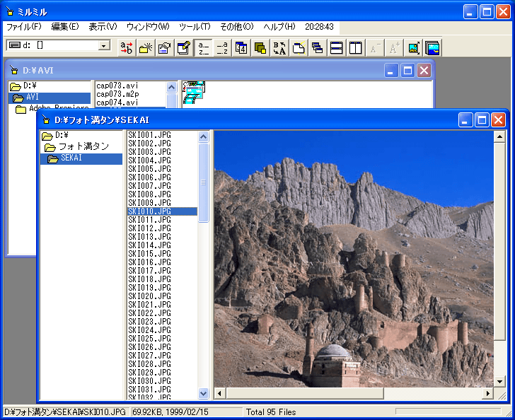Select cap074.avi in the AVI window

[117, 103]
